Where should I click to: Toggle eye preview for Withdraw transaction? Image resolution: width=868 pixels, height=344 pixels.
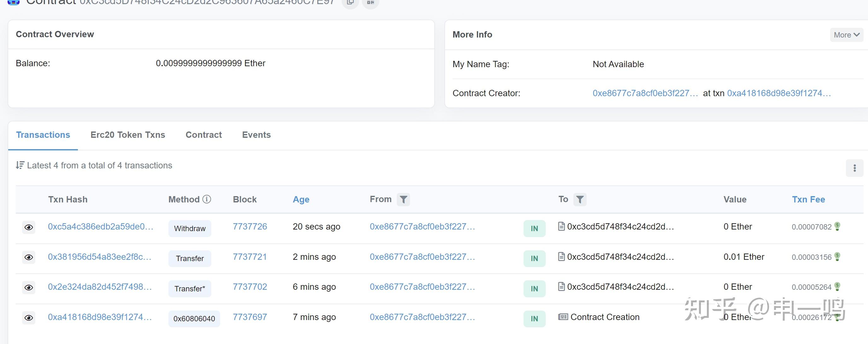click(29, 227)
